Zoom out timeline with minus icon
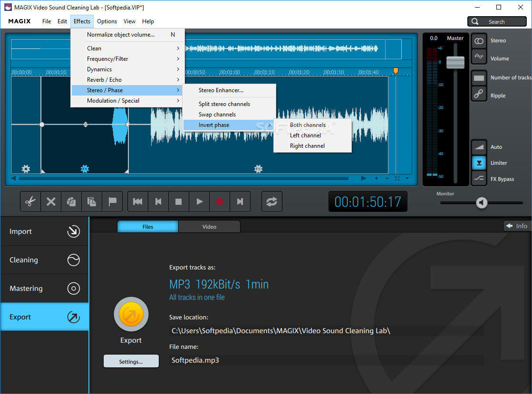Screen dimensions: 532x394 [387, 178]
